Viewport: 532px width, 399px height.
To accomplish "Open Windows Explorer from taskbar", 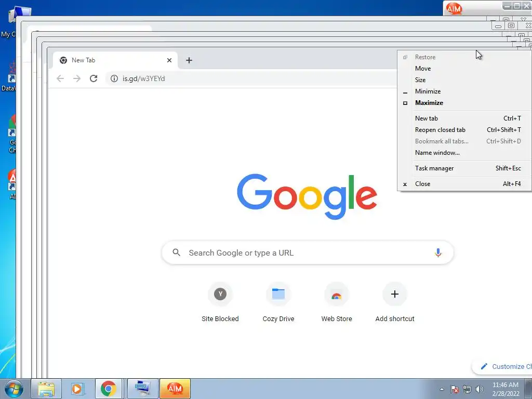I will [46, 389].
